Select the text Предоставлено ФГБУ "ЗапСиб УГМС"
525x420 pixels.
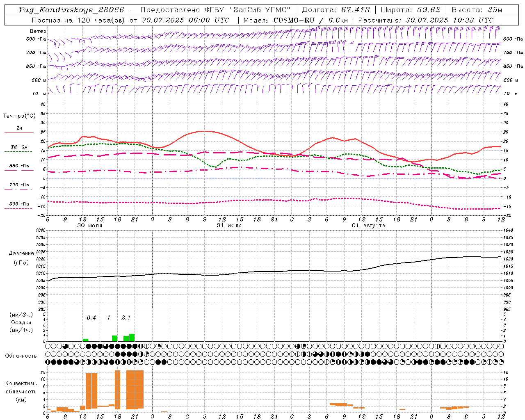pos(216,10)
